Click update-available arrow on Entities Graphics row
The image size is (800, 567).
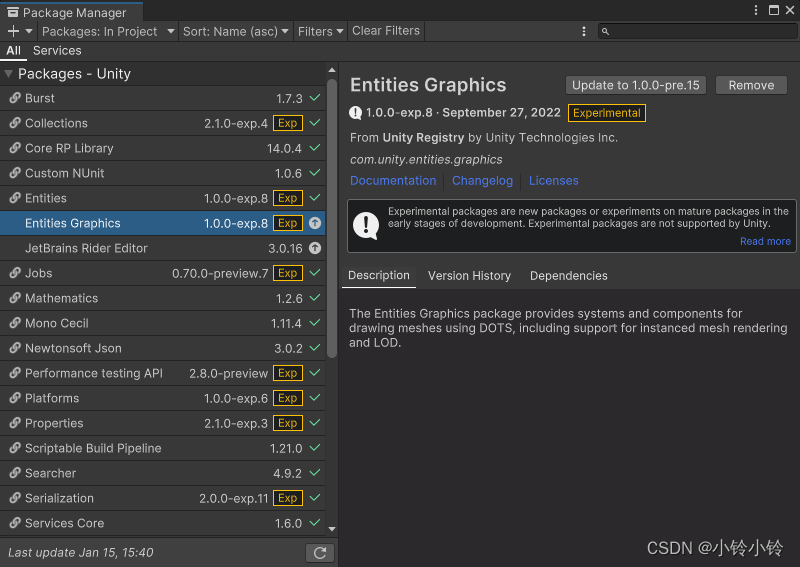[x=315, y=223]
